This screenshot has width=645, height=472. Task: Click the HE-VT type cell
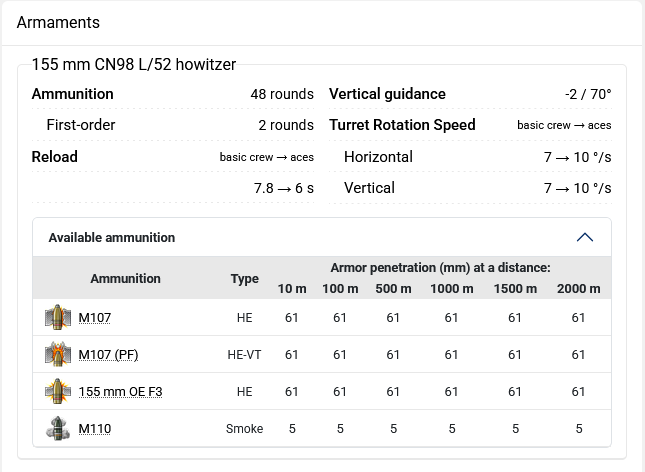point(245,355)
